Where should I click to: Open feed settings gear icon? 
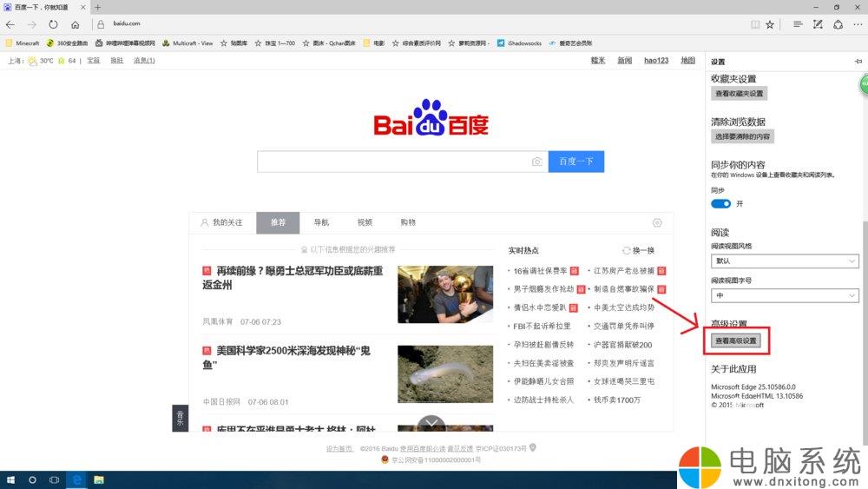pyautogui.click(x=657, y=222)
